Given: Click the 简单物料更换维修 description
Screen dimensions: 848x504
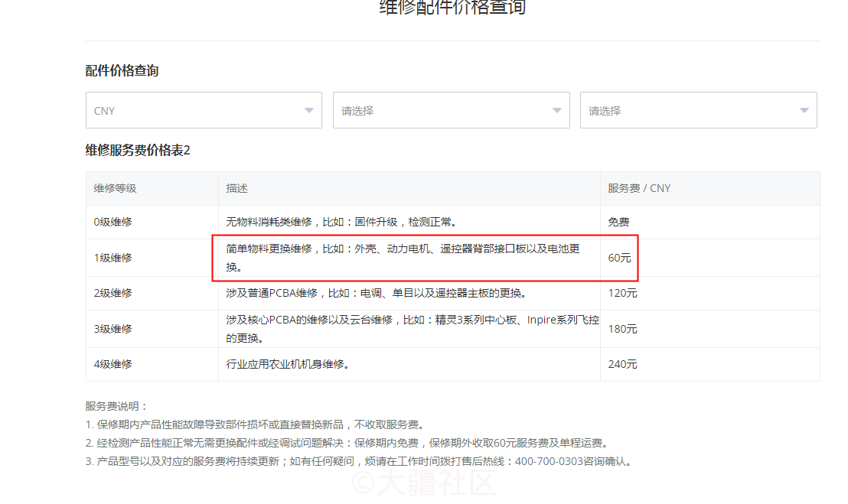Looking at the screenshot, I should (x=403, y=258).
